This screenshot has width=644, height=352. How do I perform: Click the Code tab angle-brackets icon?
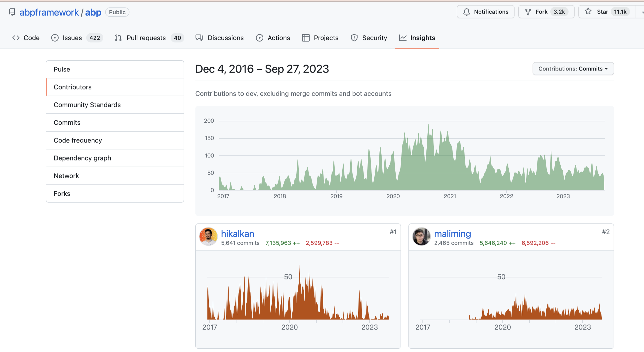pos(16,38)
